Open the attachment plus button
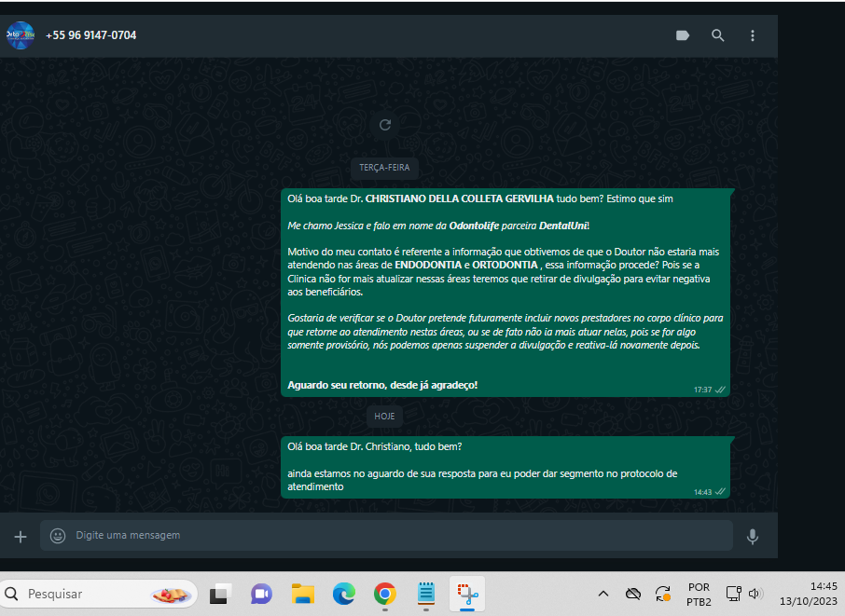Screen dimensions: 845x616 21,536
